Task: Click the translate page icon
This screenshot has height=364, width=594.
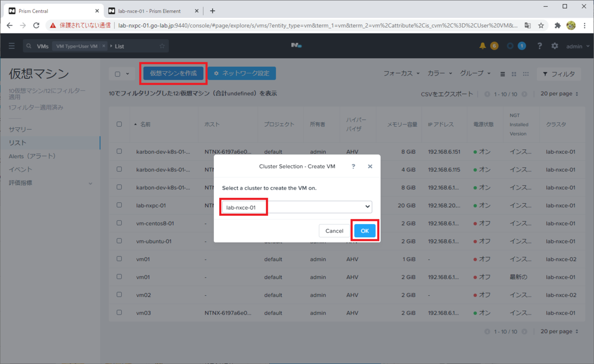Action: point(528,25)
